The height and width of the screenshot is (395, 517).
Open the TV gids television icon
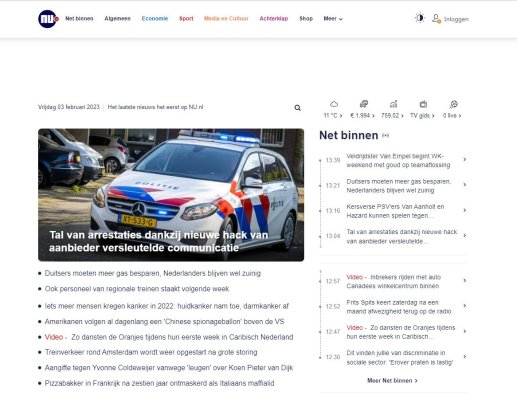[x=423, y=104]
